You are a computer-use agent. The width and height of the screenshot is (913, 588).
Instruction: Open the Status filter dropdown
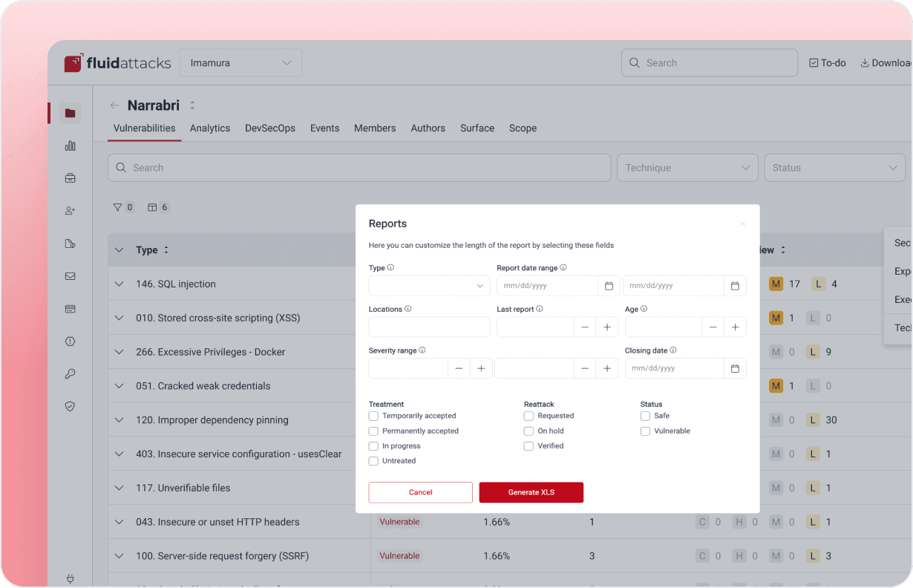click(835, 168)
